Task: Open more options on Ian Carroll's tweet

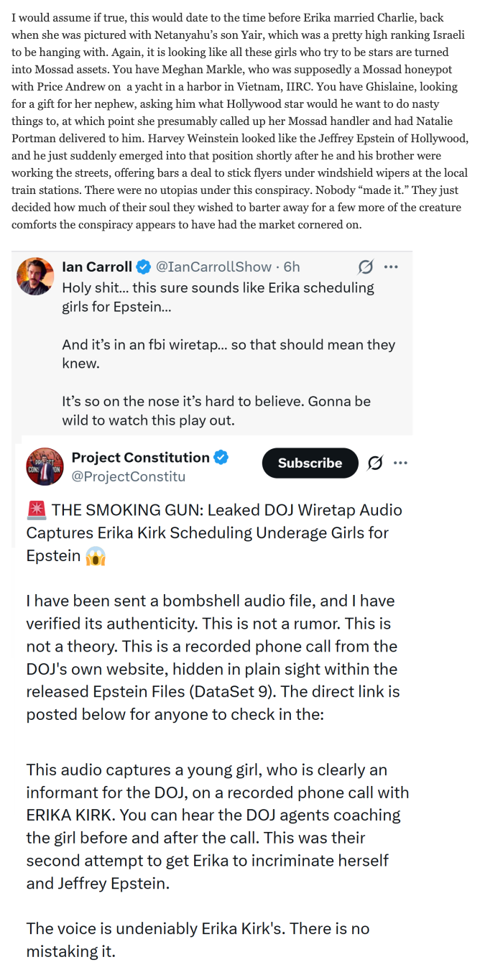Action: pos(391,267)
